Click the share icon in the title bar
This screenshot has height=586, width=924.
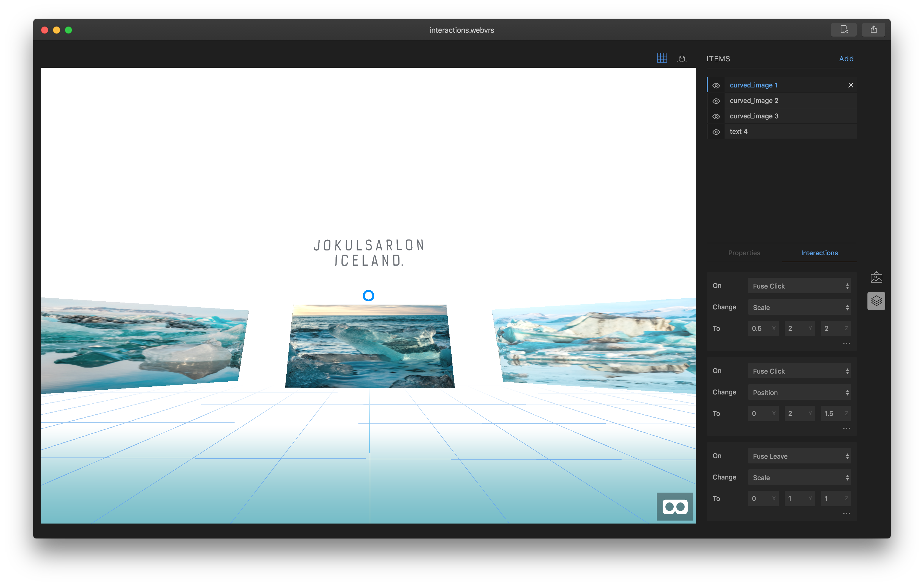pyautogui.click(x=874, y=29)
